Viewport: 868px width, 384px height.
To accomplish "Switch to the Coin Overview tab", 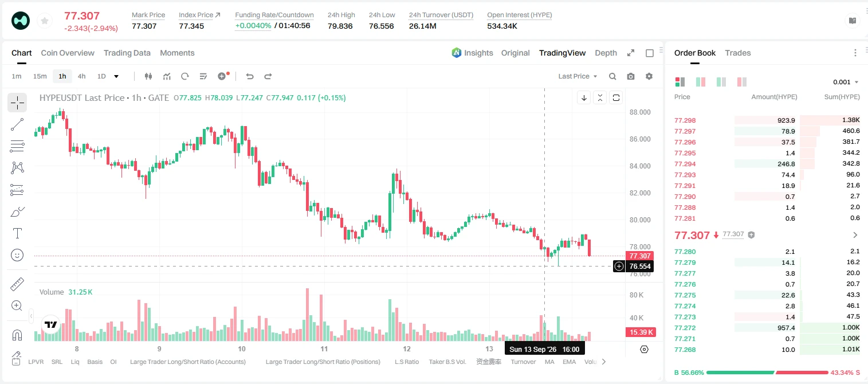I will (68, 53).
